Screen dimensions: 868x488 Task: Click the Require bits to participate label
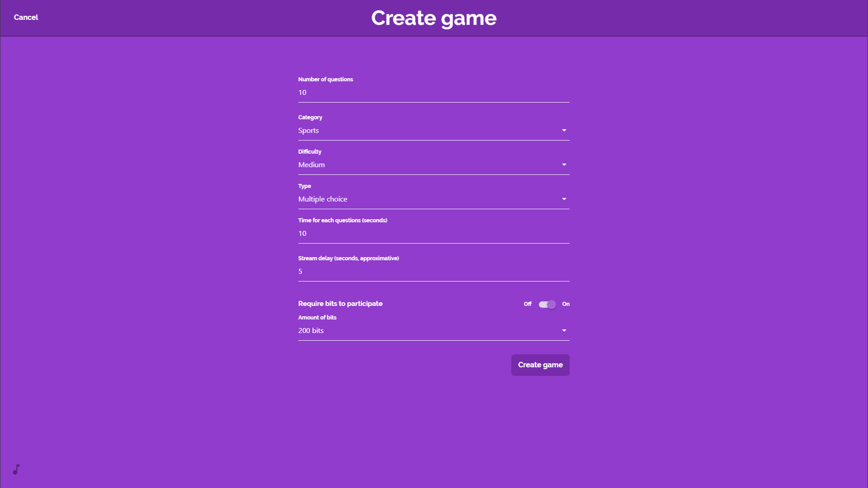[340, 304]
